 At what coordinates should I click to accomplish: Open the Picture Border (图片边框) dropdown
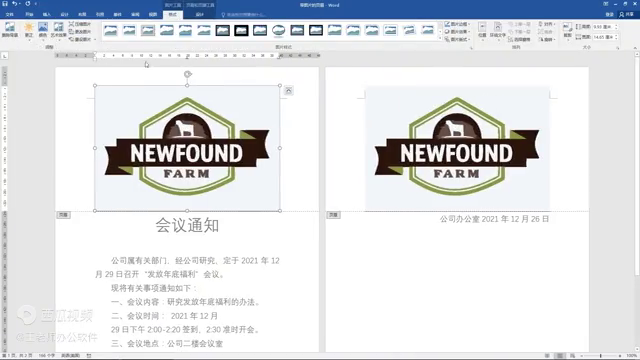coord(457,24)
